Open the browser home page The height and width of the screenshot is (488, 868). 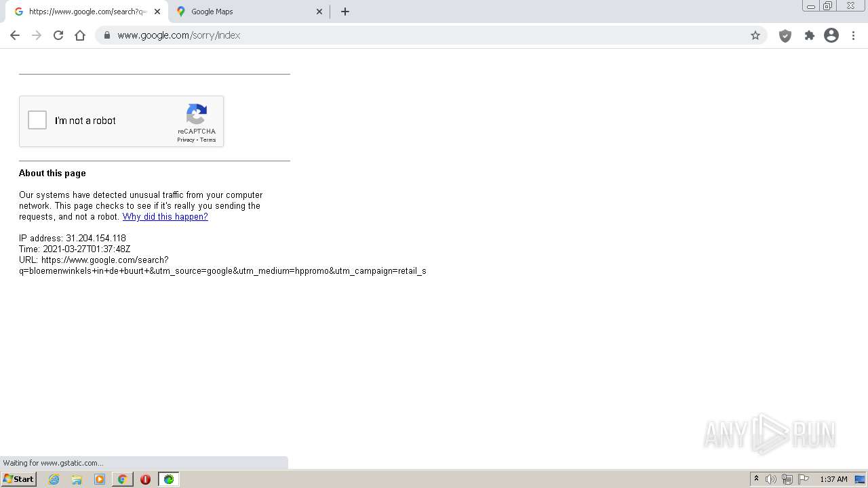(x=80, y=35)
